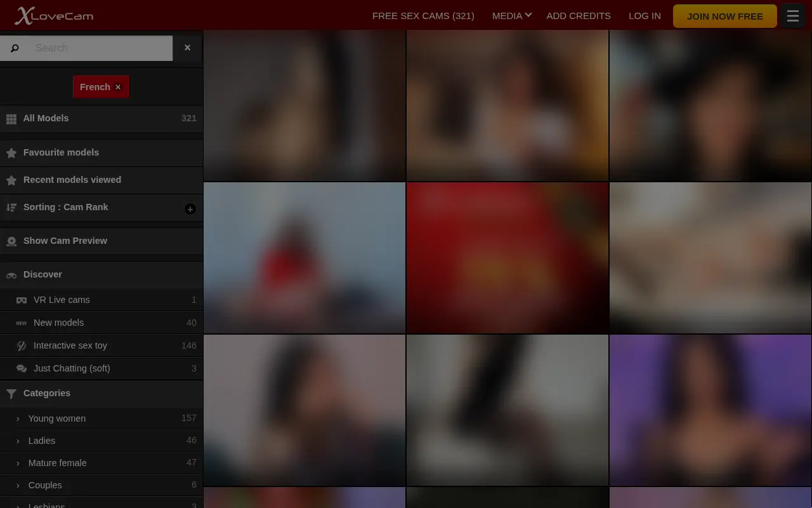The width and height of the screenshot is (812, 508).
Task: Click the Show Cam Preview webcam icon
Action: (x=11, y=241)
